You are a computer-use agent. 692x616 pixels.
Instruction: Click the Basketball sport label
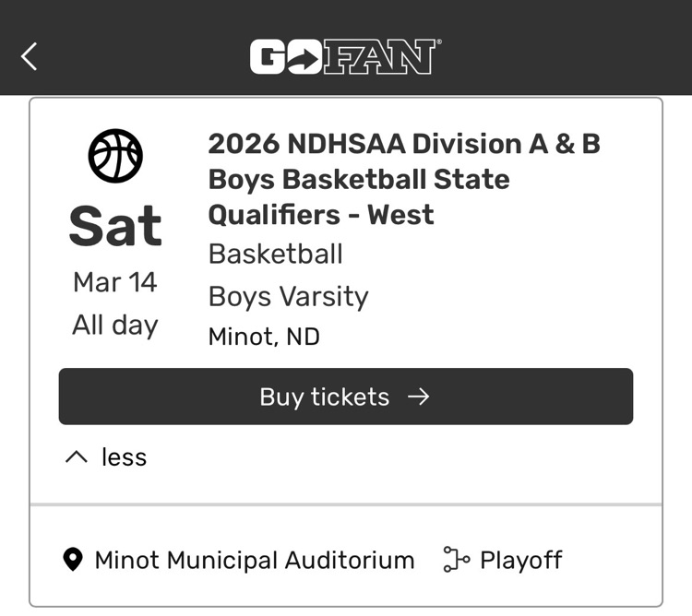coord(276,254)
